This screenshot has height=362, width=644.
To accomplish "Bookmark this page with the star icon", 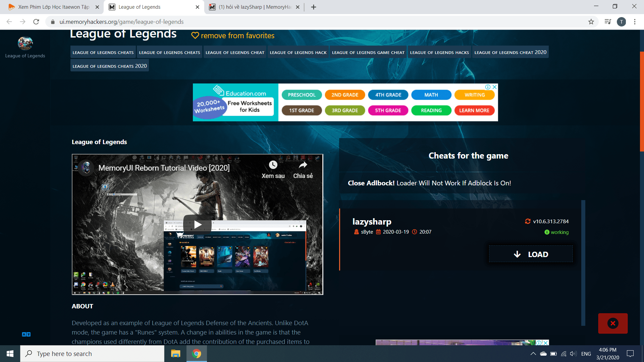I will (591, 22).
